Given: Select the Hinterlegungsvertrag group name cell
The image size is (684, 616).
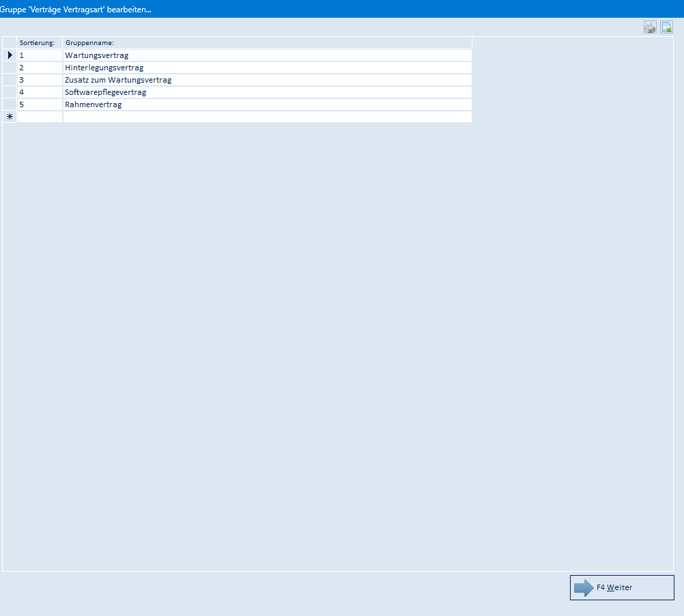Looking at the screenshot, I should [x=268, y=68].
